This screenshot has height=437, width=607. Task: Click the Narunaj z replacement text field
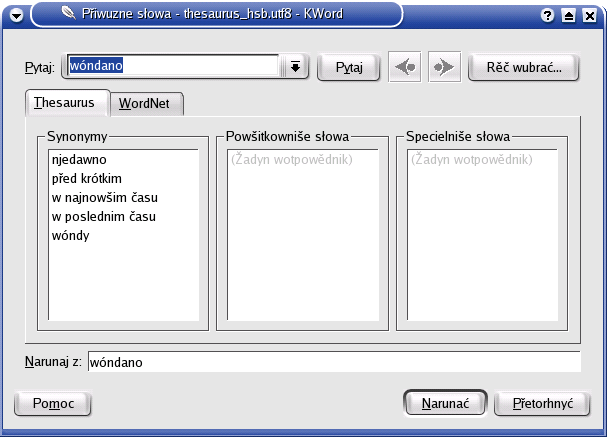click(x=333, y=362)
